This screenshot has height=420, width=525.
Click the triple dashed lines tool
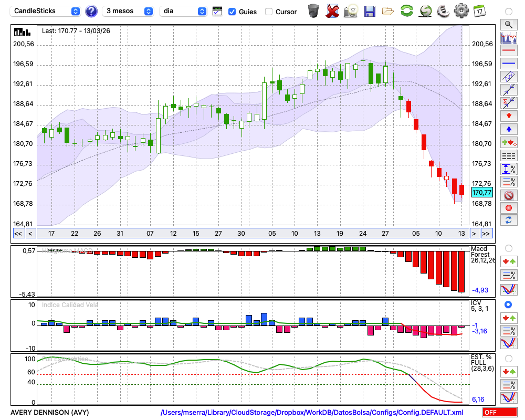[x=509, y=156]
